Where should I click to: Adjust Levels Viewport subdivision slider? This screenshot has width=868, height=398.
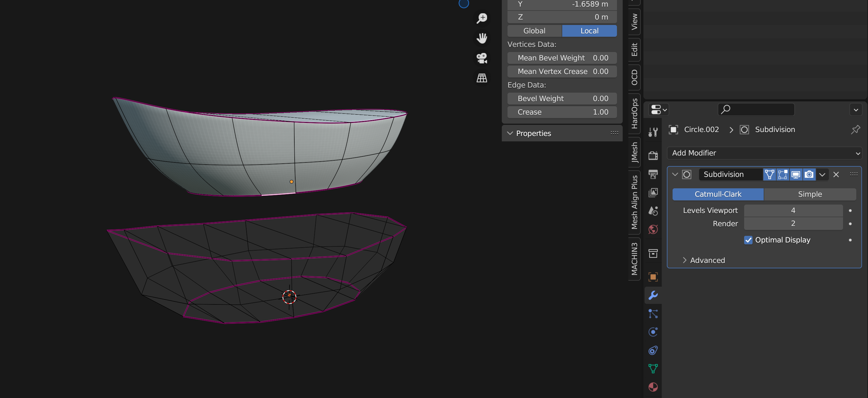(x=793, y=210)
